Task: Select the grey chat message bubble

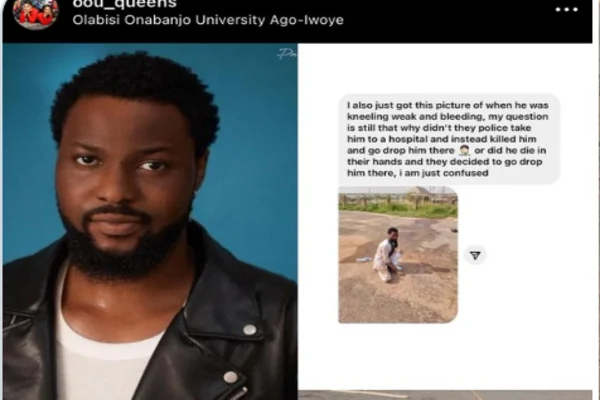Action: click(x=449, y=139)
